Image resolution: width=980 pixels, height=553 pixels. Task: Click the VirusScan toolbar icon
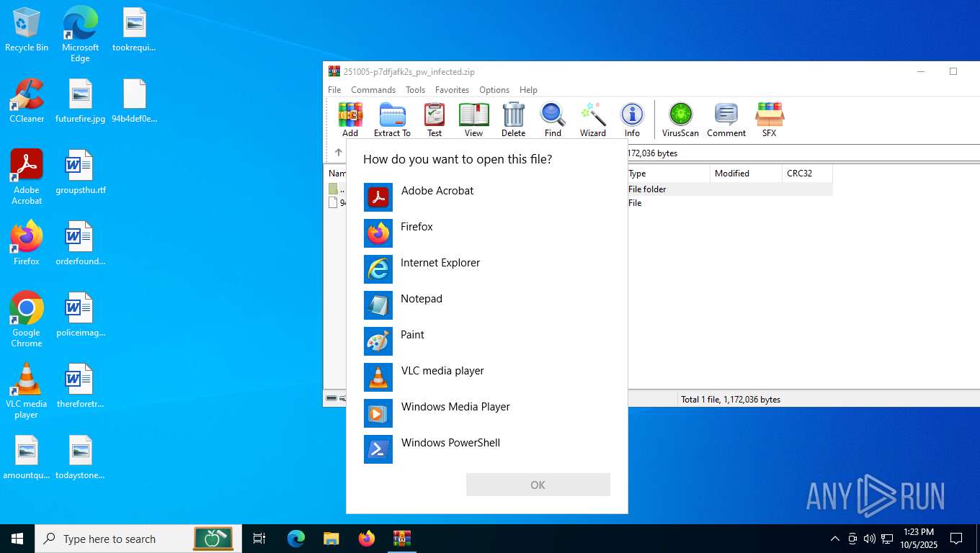pos(680,120)
